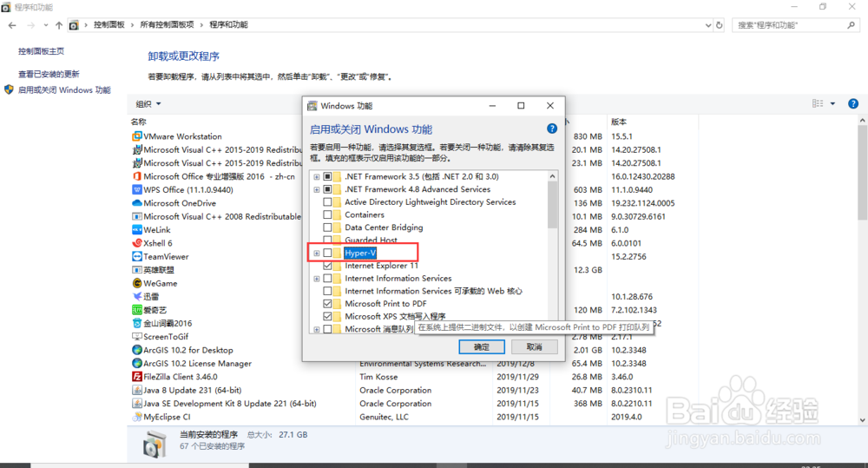The image size is (868, 468).
Task: Click the 爱奇艺 program icon
Action: (137, 310)
